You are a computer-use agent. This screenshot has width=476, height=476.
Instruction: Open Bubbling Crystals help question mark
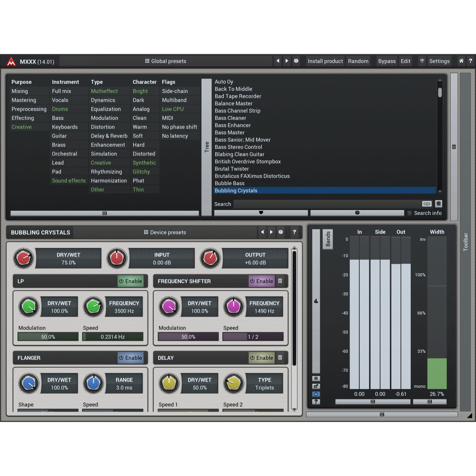(x=294, y=232)
